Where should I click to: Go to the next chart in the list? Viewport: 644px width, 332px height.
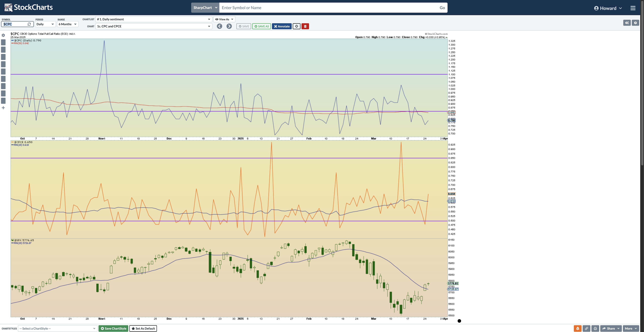tap(229, 26)
